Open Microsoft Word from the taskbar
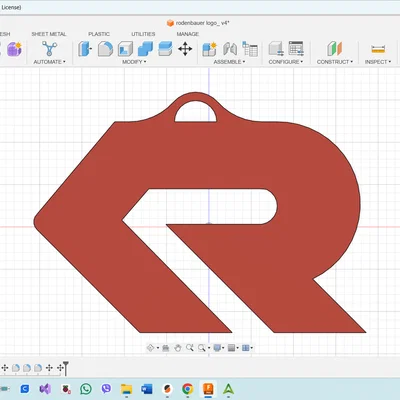400x400 pixels. coord(147,389)
